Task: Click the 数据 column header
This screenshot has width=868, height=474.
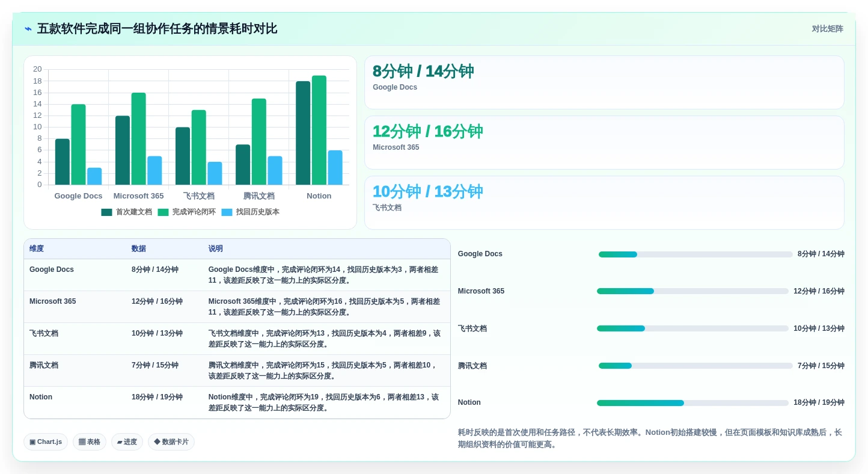Action: pyautogui.click(x=139, y=249)
